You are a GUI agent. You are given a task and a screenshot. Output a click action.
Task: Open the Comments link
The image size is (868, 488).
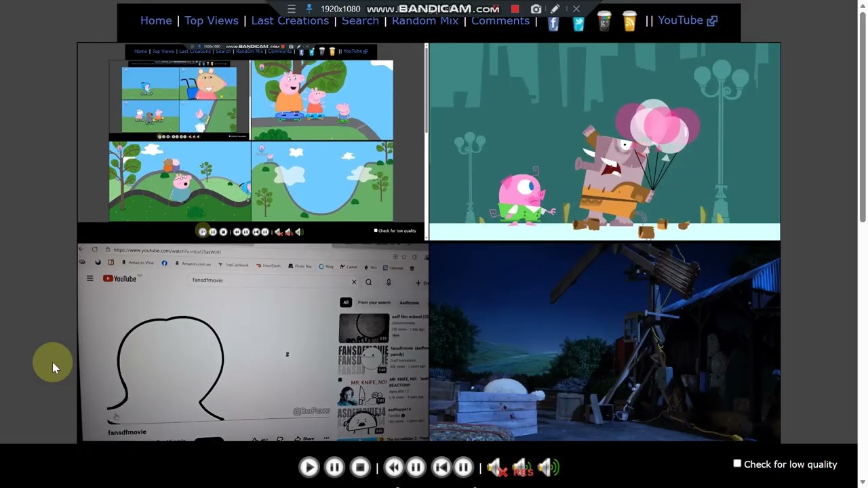500,20
